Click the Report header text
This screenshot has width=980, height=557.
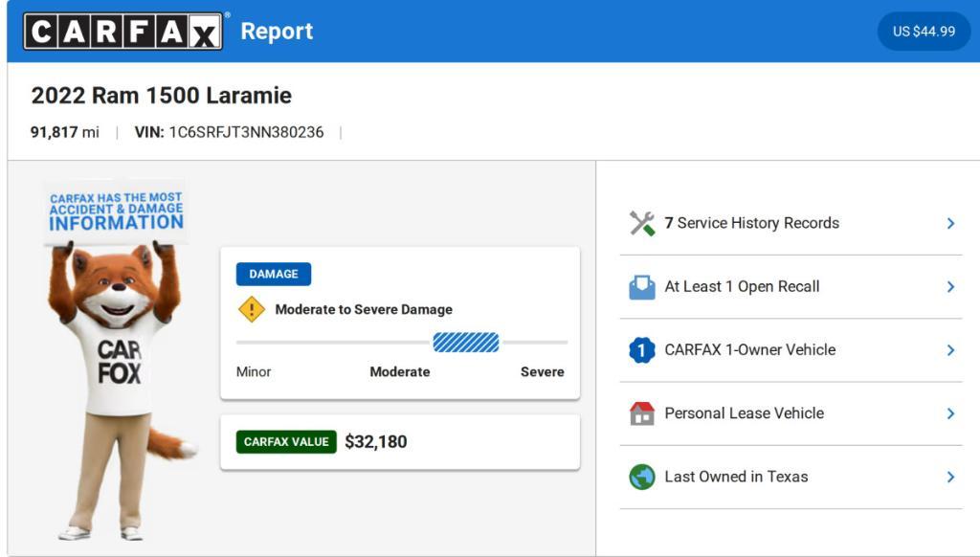(x=277, y=32)
